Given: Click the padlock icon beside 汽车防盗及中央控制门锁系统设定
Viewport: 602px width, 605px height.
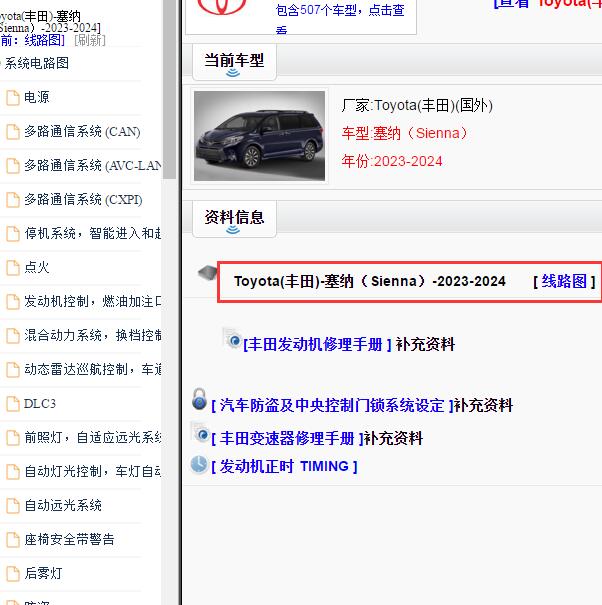Looking at the screenshot, I should point(199,399).
